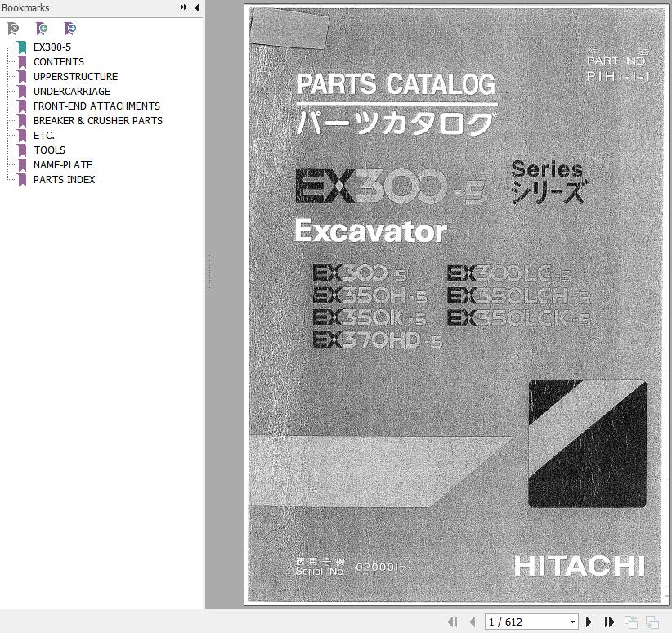Viewport: 672px width, 633px height.
Task: Select the ETC. bookmark
Action: coord(43,136)
